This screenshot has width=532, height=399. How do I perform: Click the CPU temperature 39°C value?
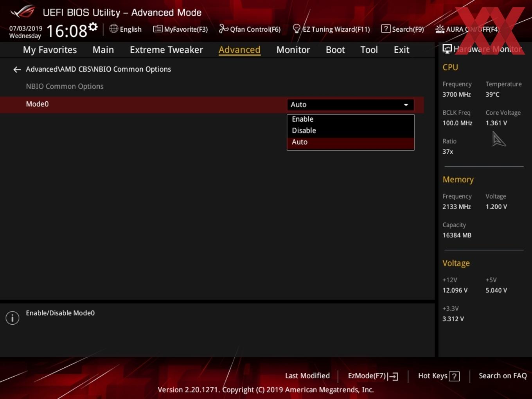[x=492, y=94]
